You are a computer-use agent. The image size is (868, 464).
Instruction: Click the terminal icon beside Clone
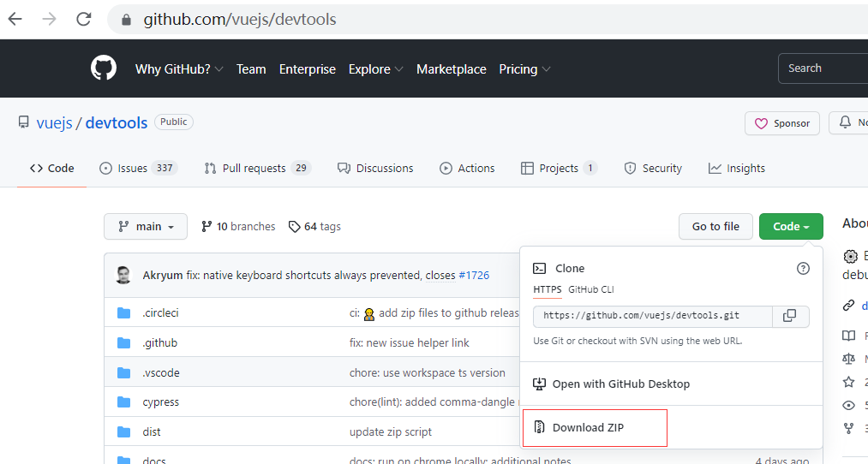coord(539,268)
